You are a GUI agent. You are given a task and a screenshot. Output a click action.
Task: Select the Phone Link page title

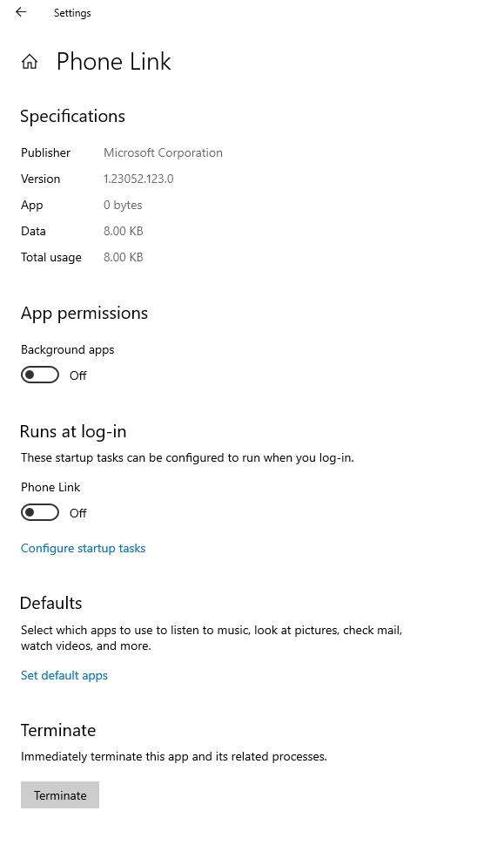114,62
